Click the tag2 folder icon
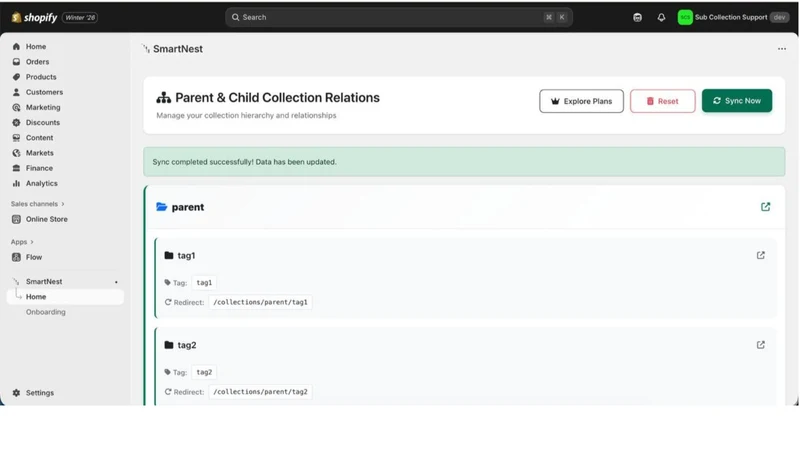Viewport: 800px width, 450px height. tap(169, 345)
